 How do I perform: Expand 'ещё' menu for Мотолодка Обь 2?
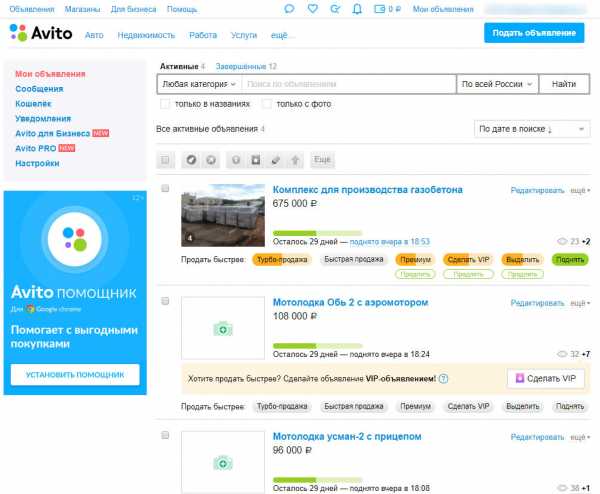(x=580, y=303)
